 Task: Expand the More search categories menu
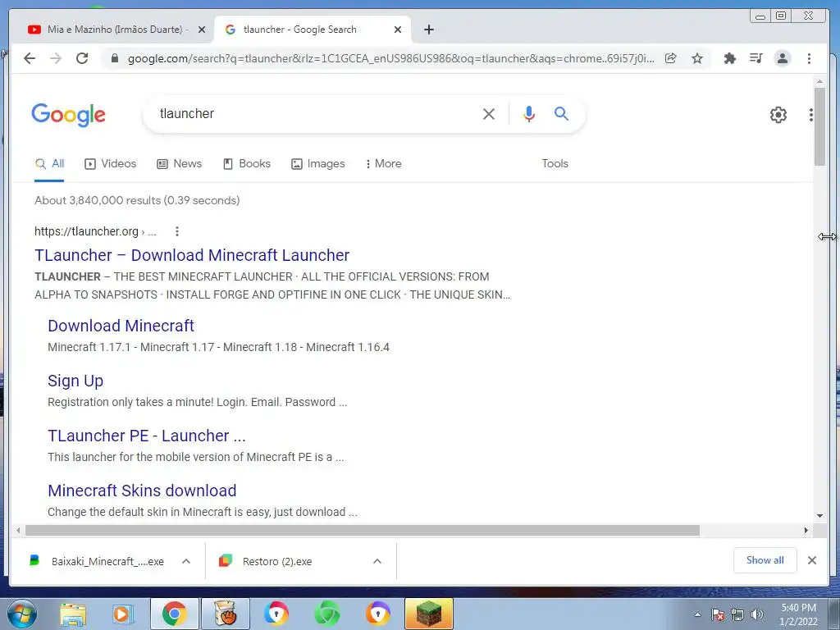tap(383, 164)
